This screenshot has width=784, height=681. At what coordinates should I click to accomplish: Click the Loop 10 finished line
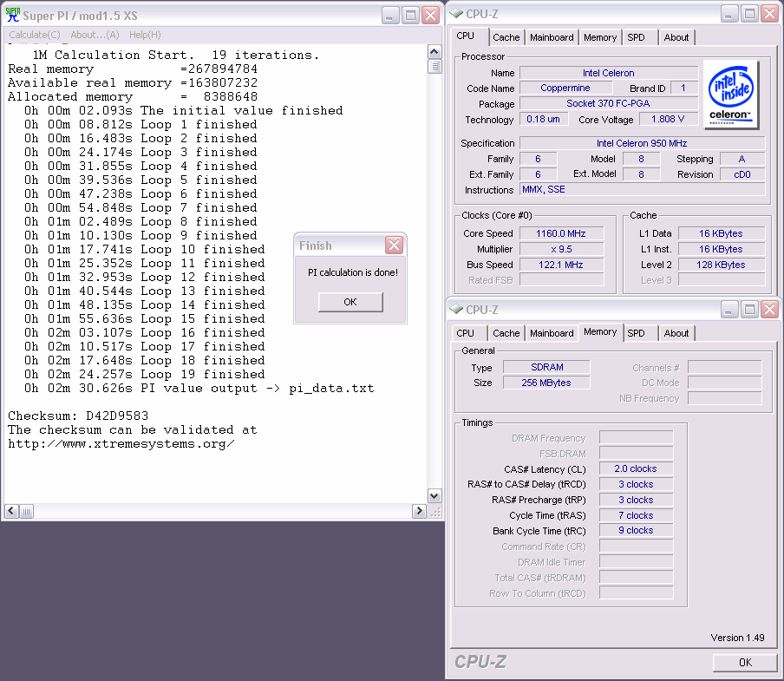click(145, 250)
